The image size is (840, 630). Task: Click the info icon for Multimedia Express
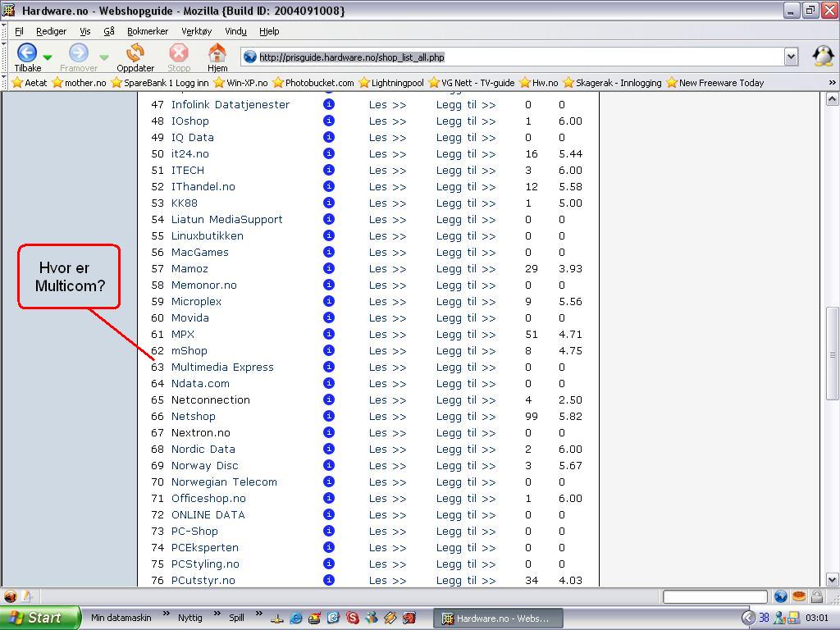pyautogui.click(x=329, y=367)
